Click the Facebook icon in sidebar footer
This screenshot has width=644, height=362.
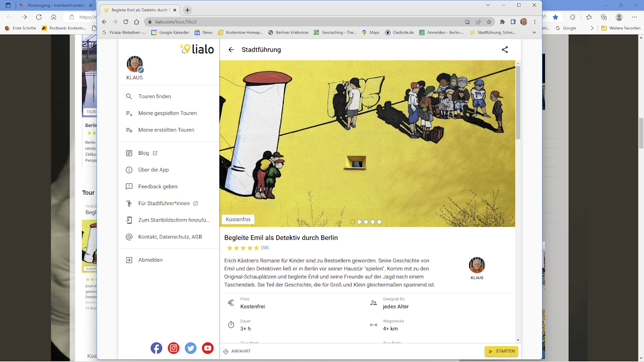tap(156, 348)
